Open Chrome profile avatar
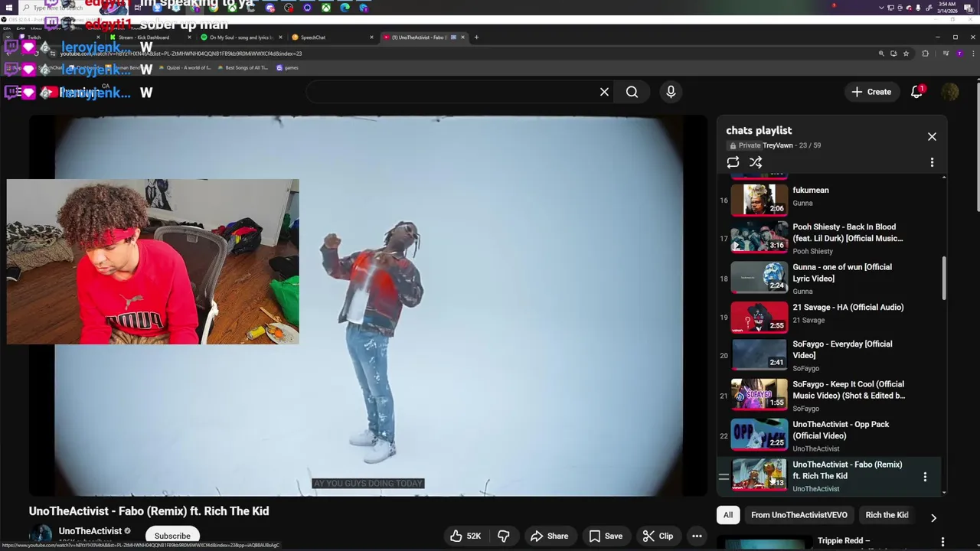 click(959, 54)
